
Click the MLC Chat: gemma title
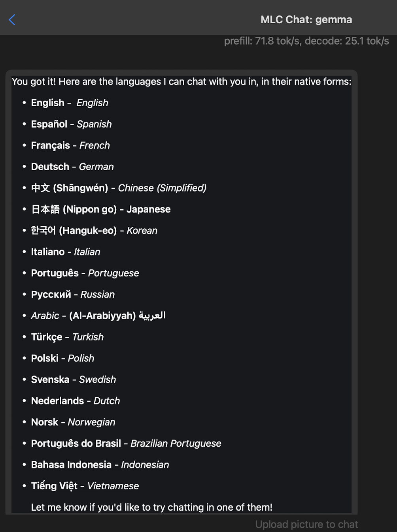306,20
